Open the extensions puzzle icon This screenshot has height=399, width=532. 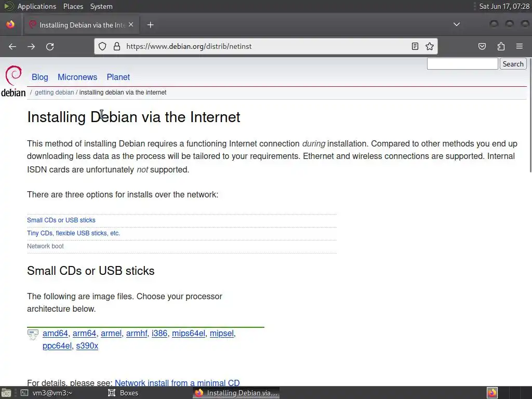coord(501,46)
